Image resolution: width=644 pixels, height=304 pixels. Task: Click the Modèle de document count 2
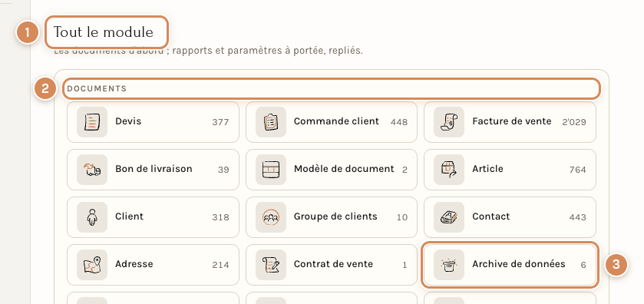pos(405,170)
